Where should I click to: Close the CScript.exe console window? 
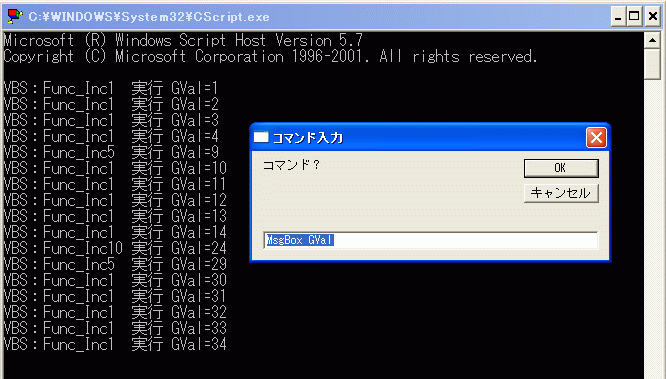tap(652, 17)
